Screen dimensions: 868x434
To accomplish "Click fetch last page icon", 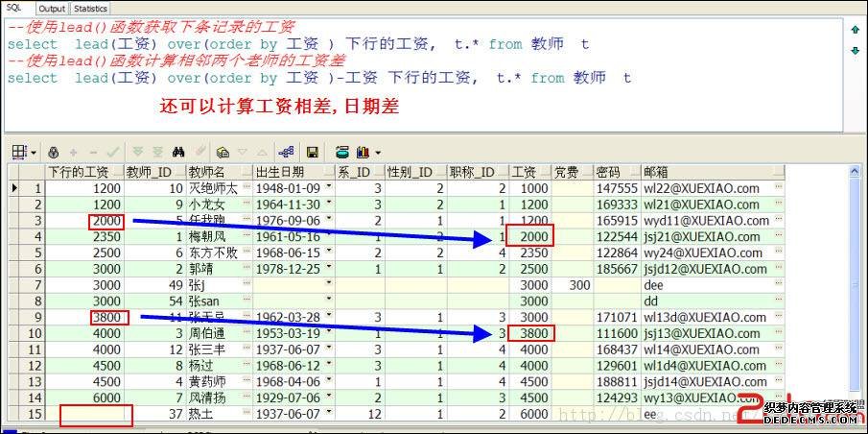I will 155,152.
